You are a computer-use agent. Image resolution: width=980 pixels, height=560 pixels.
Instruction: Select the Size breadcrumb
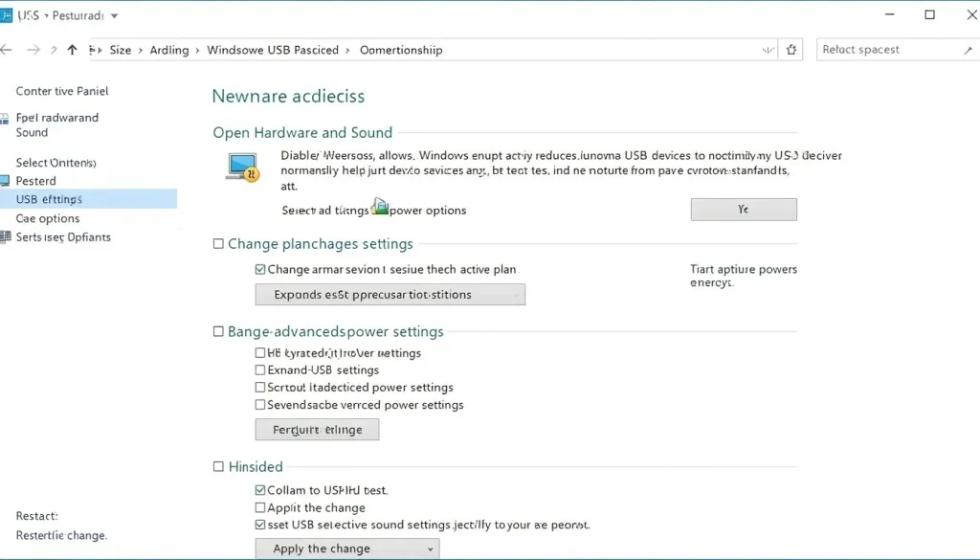tap(120, 50)
